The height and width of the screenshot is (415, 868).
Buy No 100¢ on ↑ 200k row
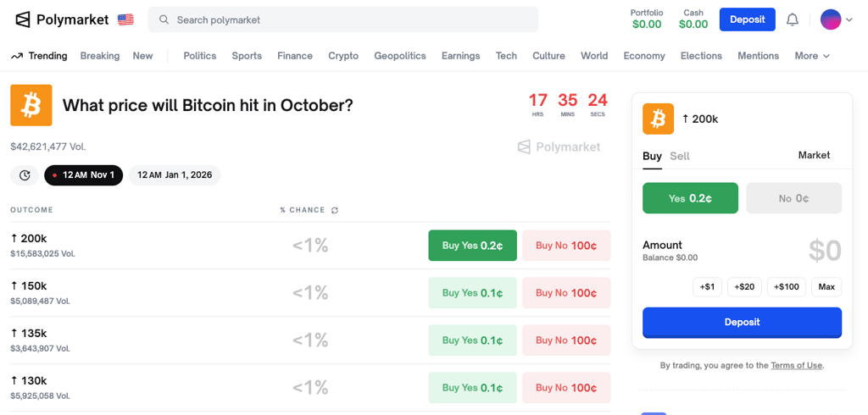tap(566, 245)
